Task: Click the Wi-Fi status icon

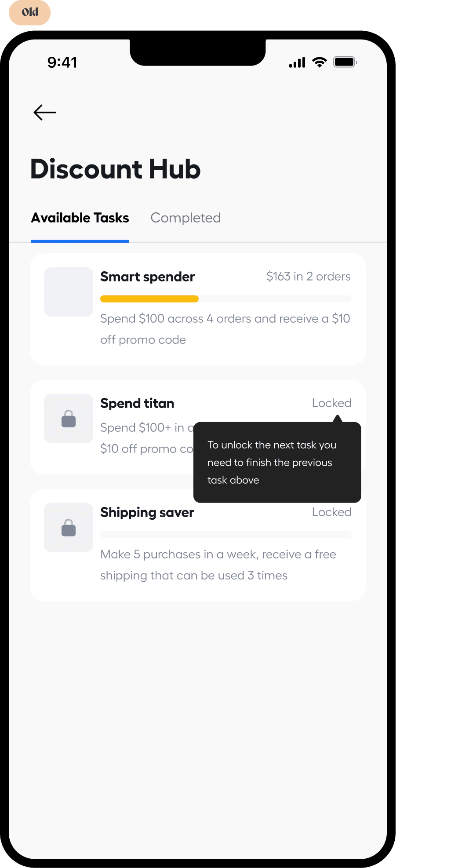Action: 320,62
